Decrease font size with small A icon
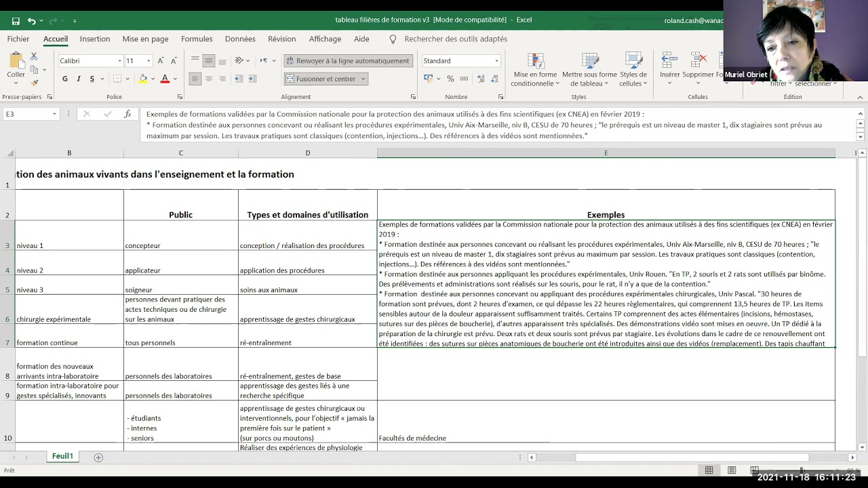 [x=175, y=61]
